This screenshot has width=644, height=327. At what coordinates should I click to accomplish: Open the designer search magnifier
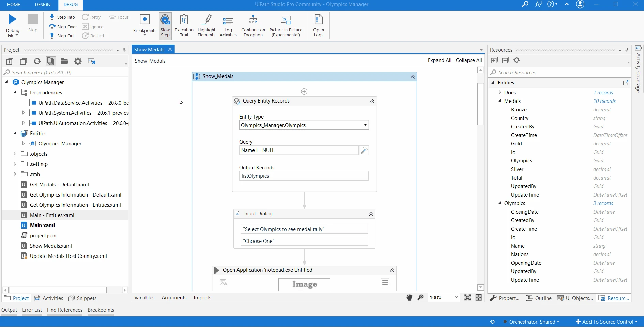420,298
